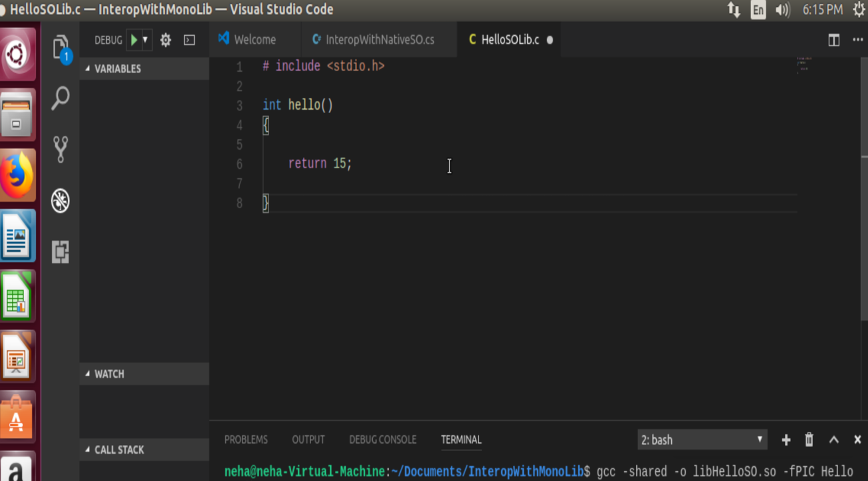Open the '2: bash' terminal selector dropdown

click(701, 440)
